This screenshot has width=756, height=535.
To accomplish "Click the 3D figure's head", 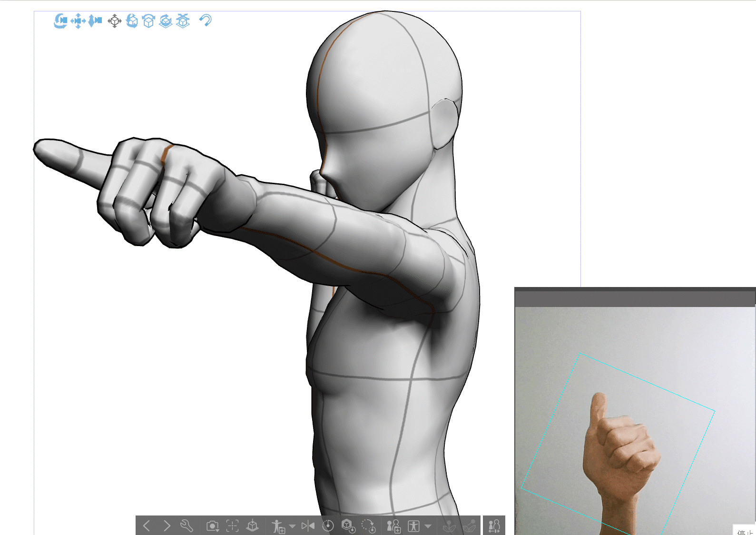I will [385, 105].
